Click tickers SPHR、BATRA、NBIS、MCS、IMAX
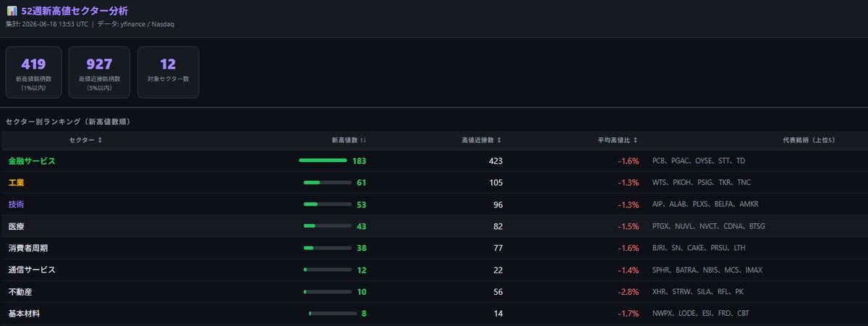Image resolution: width=868 pixels, height=326 pixels. [x=707, y=270]
